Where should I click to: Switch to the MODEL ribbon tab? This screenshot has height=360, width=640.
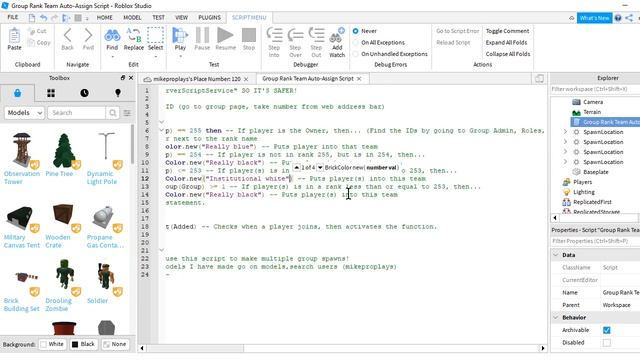pyautogui.click(x=132, y=18)
